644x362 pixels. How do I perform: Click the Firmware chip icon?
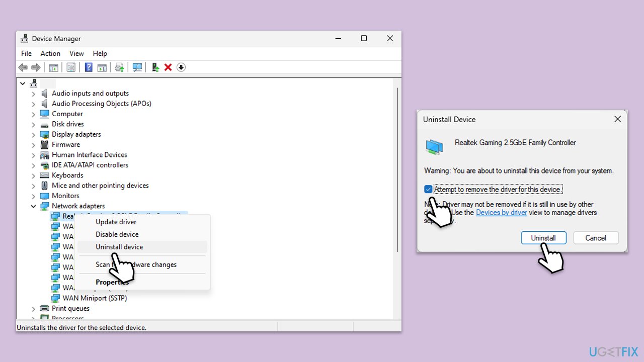click(44, 144)
